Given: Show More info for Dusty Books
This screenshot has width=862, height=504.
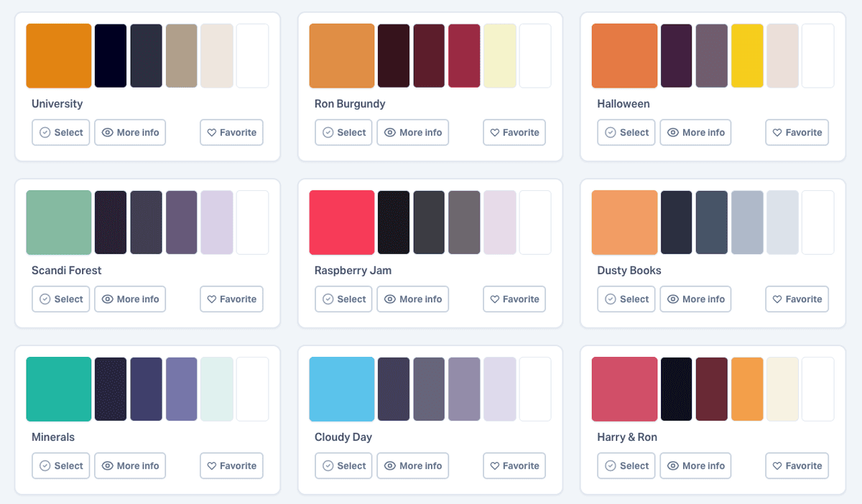Looking at the screenshot, I should pos(695,299).
